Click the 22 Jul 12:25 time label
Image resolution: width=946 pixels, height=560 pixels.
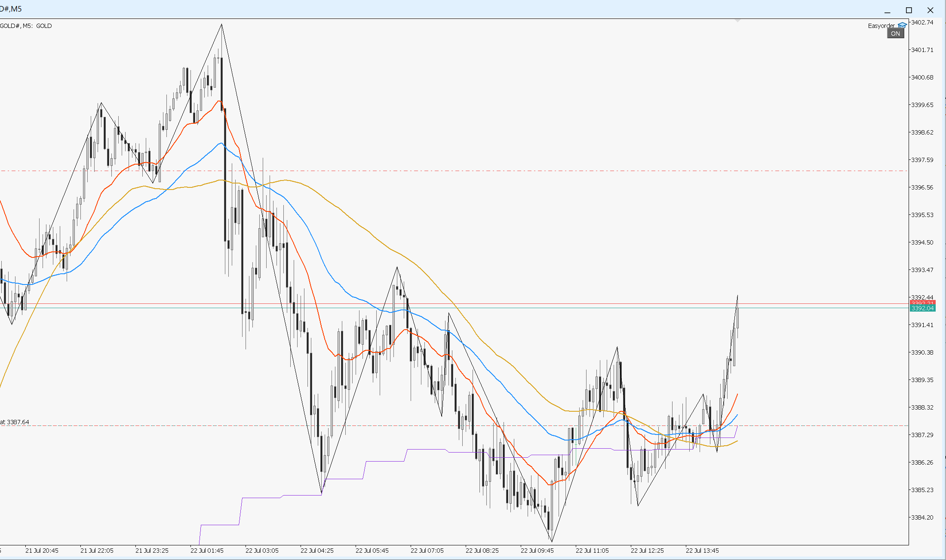point(647,551)
